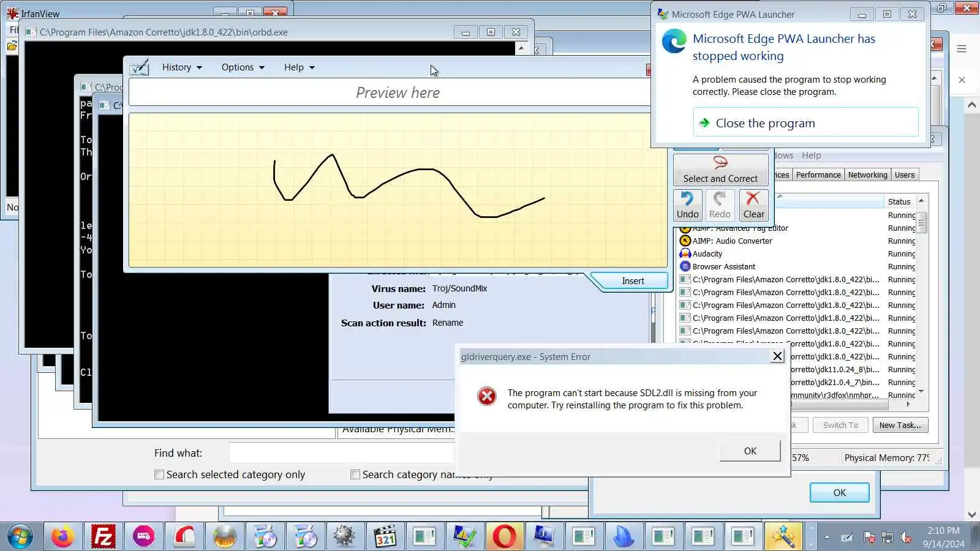Image resolution: width=980 pixels, height=551 pixels.
Task: Select the Browser Assistant task row
Action: click(797, 267)
